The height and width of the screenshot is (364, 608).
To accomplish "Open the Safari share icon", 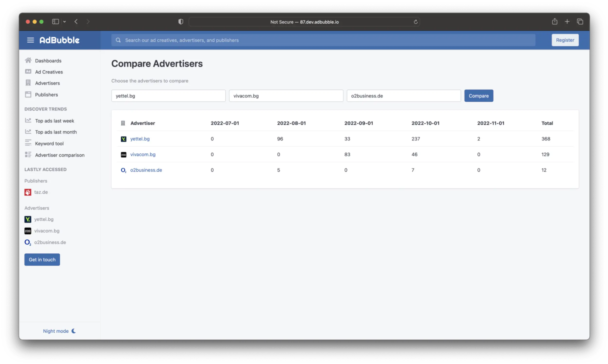I will tap(554, 21).
